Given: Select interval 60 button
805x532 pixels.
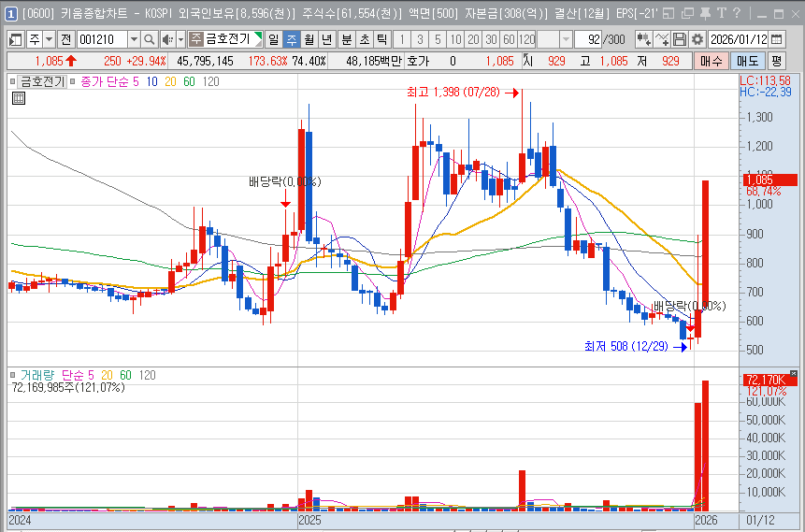Looking at the screenshot, I should (509, 39).
